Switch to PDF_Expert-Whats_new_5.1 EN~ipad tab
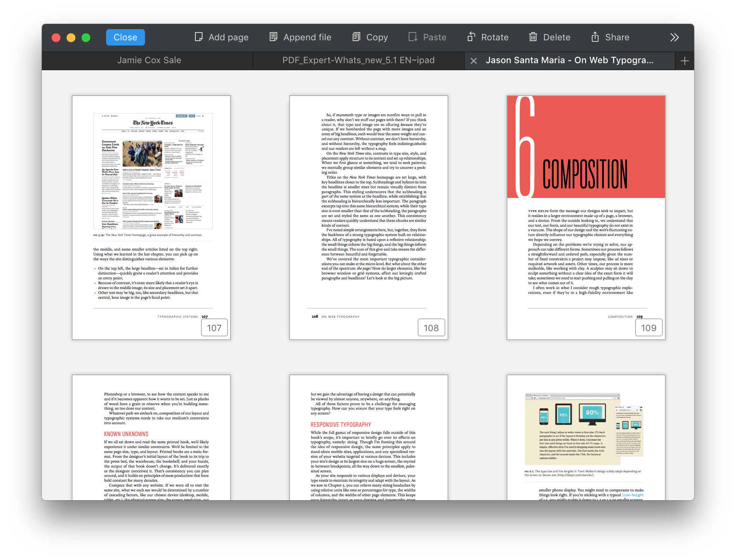Image resolution: width=736 pixels, height=560 pixels. point(359,60)
